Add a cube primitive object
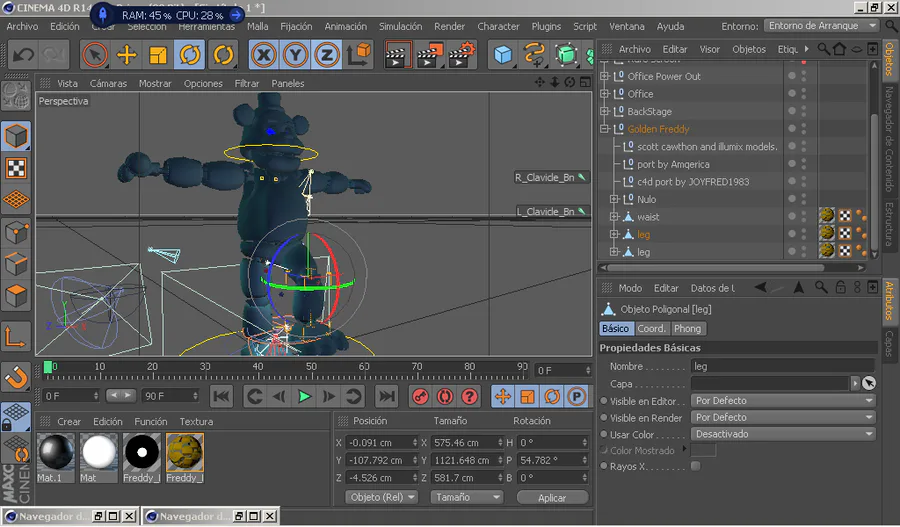900x527 pixels. click(503, 55)
